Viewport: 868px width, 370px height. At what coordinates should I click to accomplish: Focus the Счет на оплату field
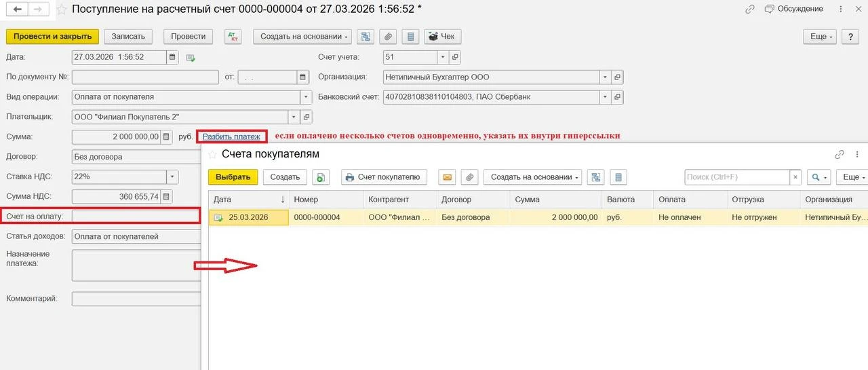click(x=136, y=217)
